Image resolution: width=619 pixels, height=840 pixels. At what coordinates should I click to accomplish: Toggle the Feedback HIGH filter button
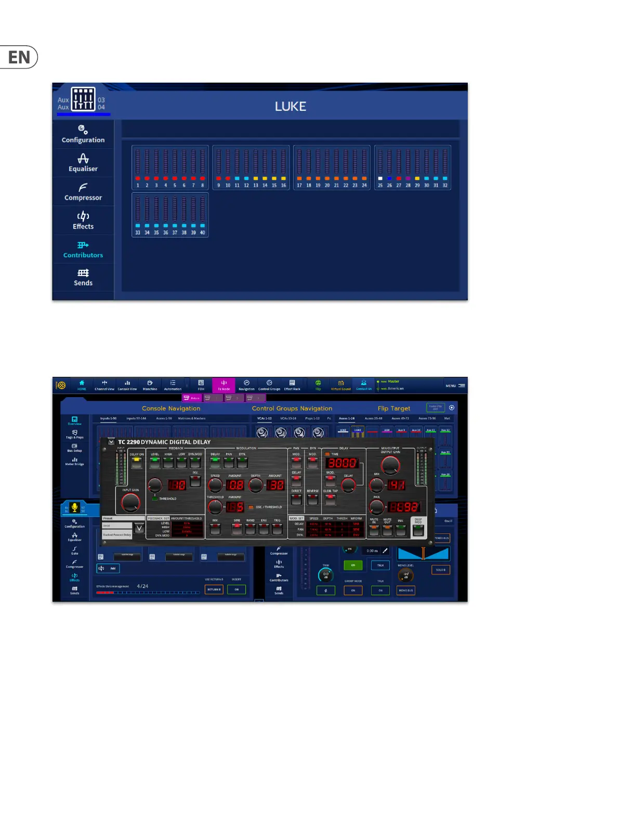168,462
